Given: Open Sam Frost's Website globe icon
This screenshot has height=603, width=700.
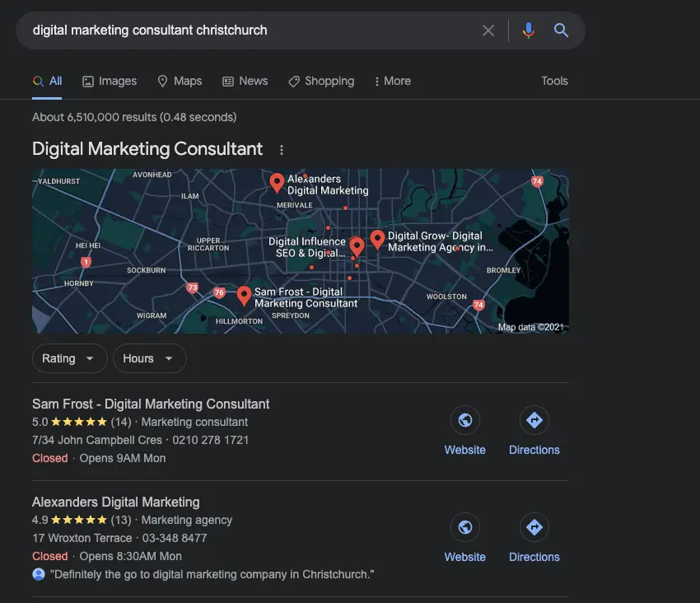Looking at the screenshot, I should (465, 421).
